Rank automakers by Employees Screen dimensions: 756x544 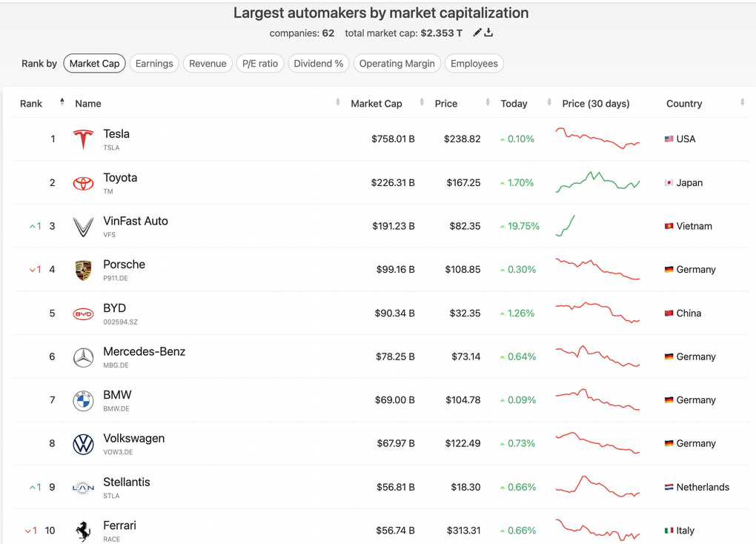tap(474, 64)
